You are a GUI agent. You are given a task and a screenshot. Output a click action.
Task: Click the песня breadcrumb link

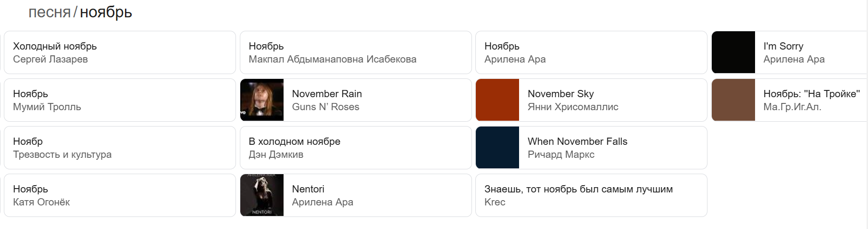50,12
